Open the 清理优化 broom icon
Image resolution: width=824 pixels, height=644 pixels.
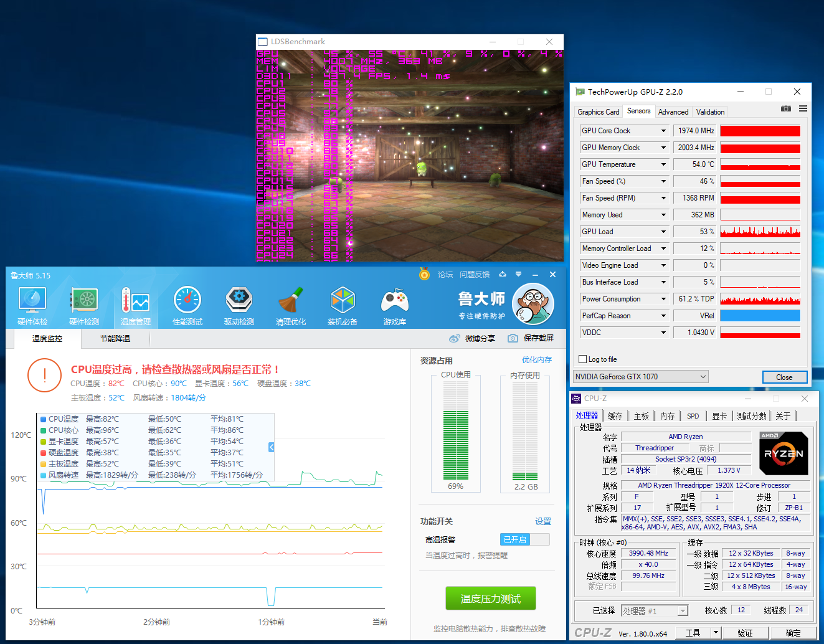[x=291, y=306]
